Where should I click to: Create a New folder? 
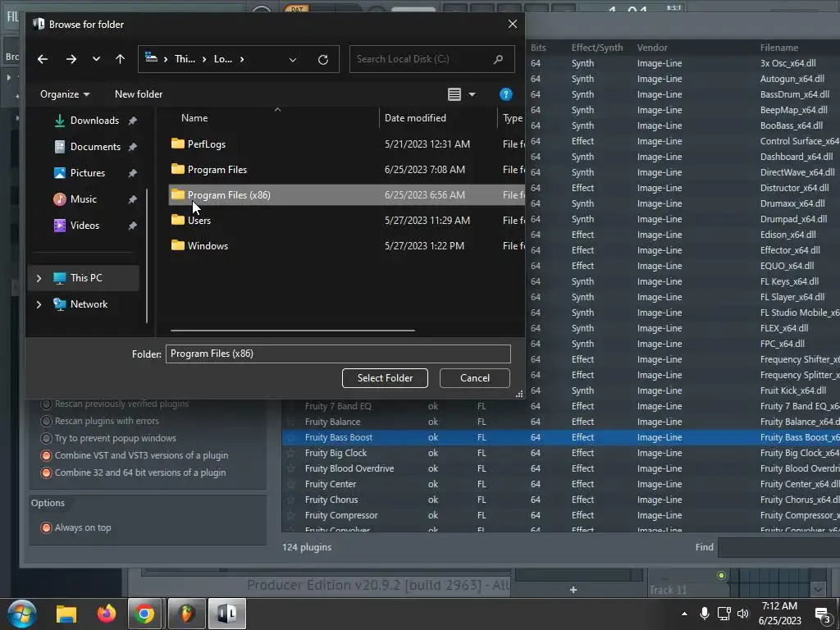click(x=138, y=94)
